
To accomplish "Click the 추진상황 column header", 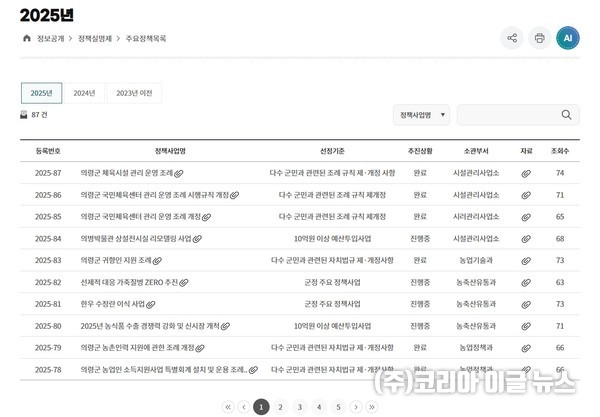I will coord(420,151).
